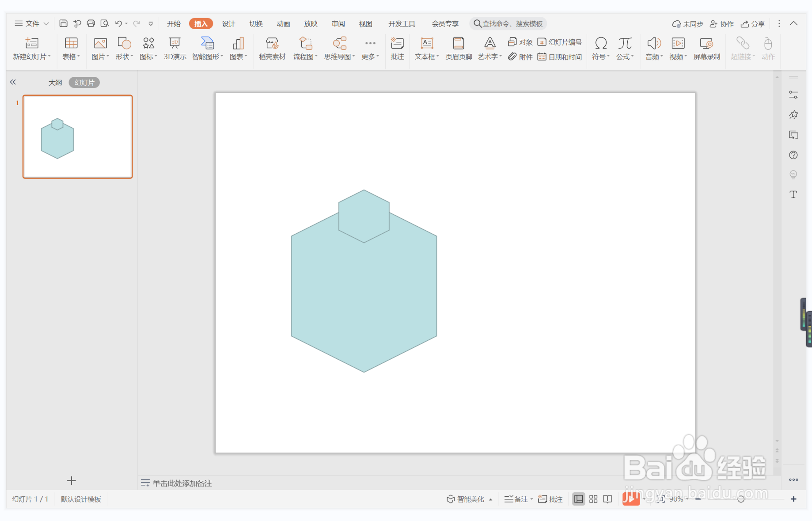Switch to 大纲 outline panel view
The image size is (812, 521).
coord(55,83)
